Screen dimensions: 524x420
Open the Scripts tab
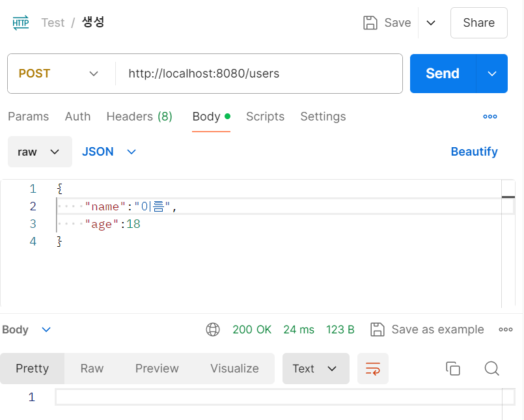pos(265,117)
